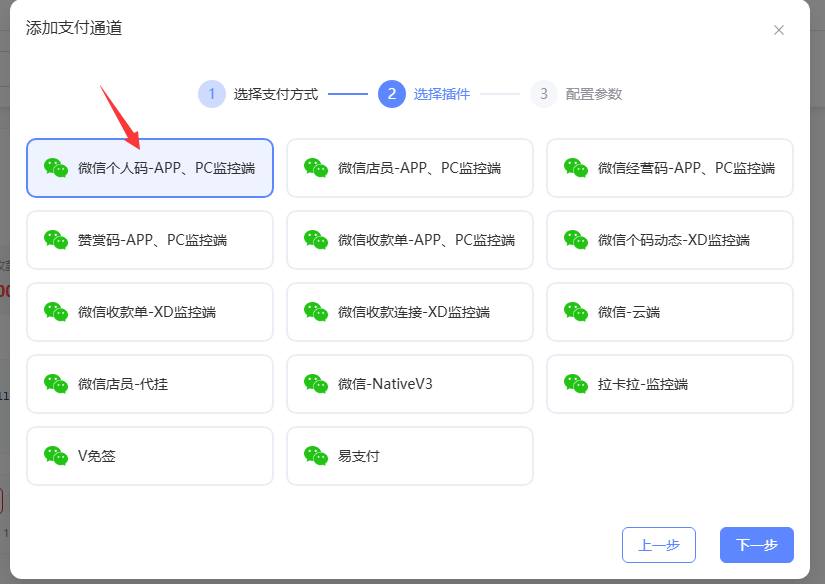825x584 pixels.
Task: Click 配置参数 step label
Action: point(593,94)
